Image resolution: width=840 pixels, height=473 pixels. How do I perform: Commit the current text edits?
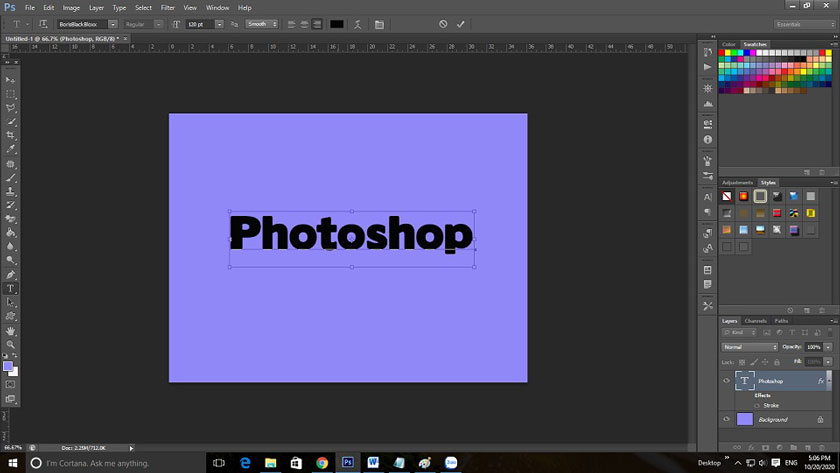coord(461,24)
